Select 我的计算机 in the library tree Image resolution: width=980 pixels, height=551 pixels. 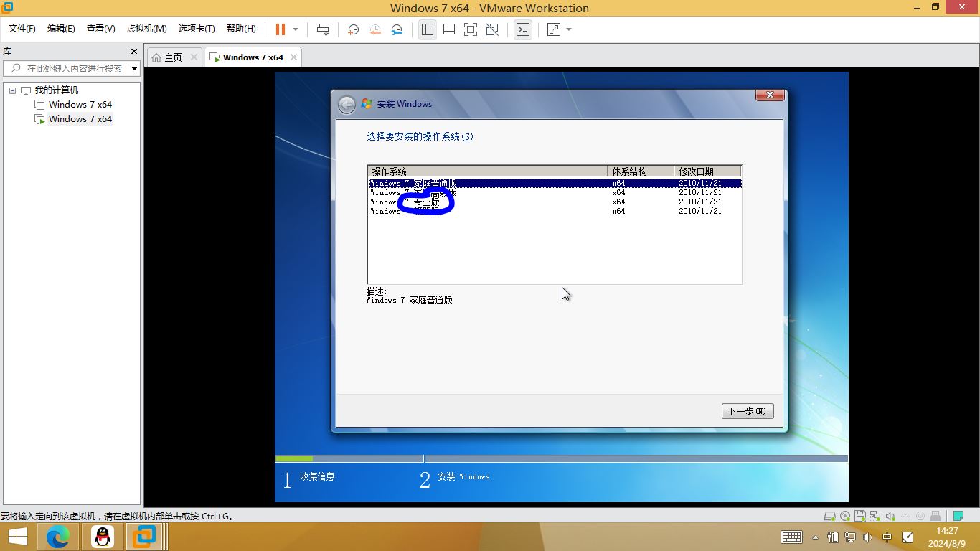pyautogui.click(x=56, y=90)
